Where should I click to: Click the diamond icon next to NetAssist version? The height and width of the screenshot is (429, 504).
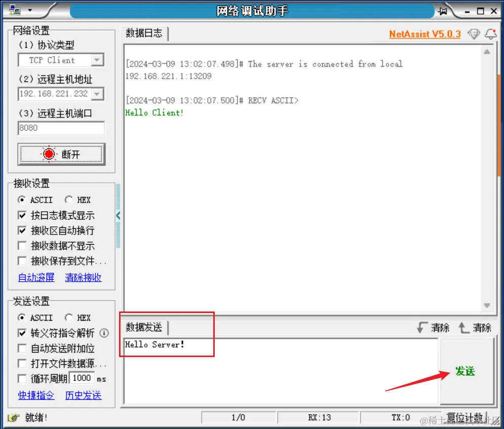coord(474,34)
